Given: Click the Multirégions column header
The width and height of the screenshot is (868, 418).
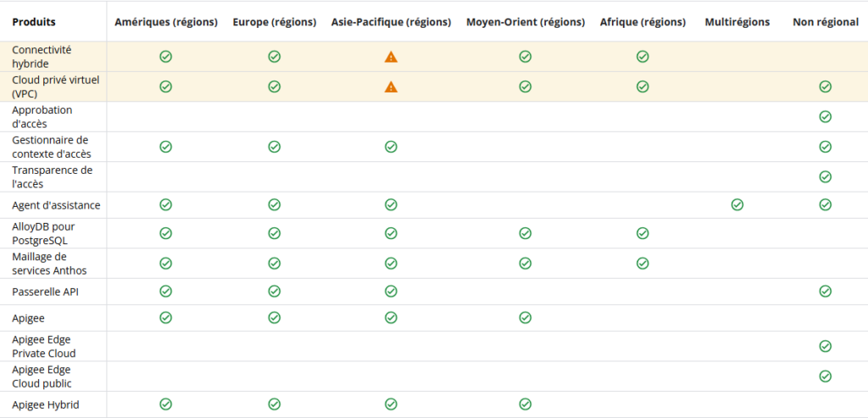Looking at the screenshot, I should point(737,22).
